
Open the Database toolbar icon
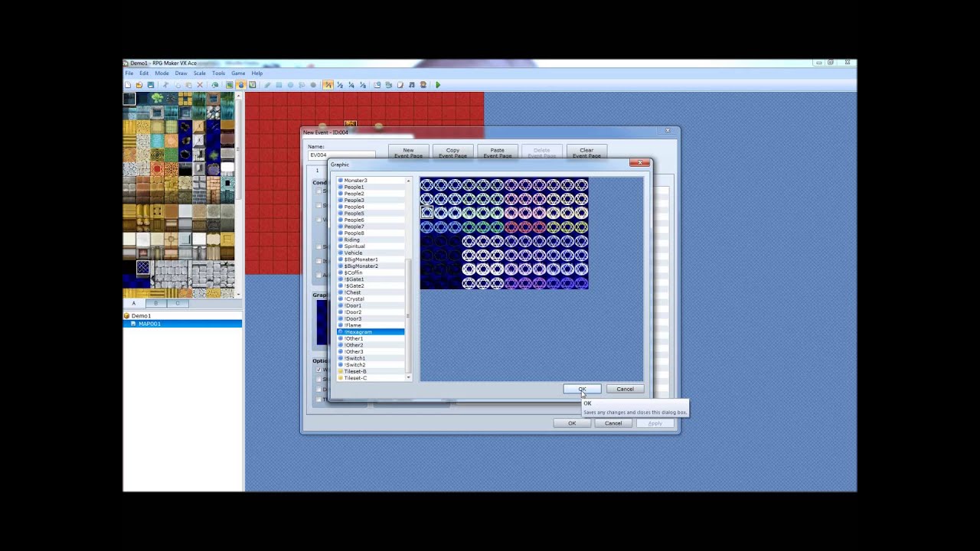click(x=377, y=85)
